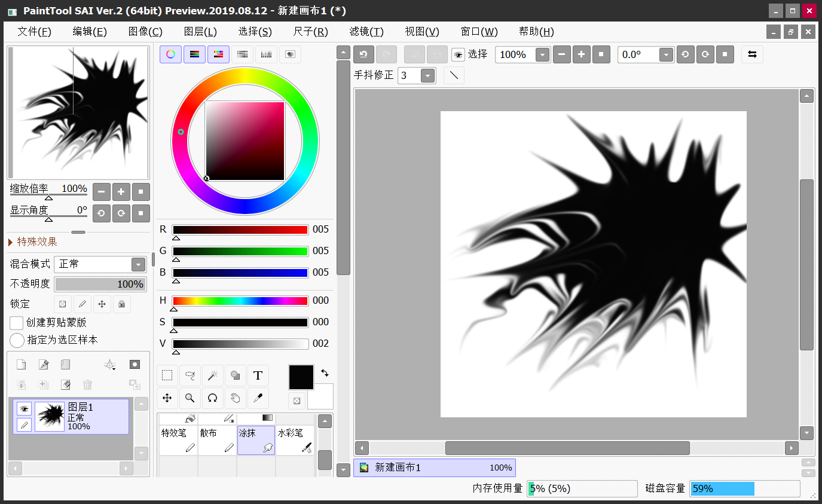This screenshot has height=504, width=822.
Task: Open the 手抖修正 stabilizer dropdown
Action: (427, 75)
